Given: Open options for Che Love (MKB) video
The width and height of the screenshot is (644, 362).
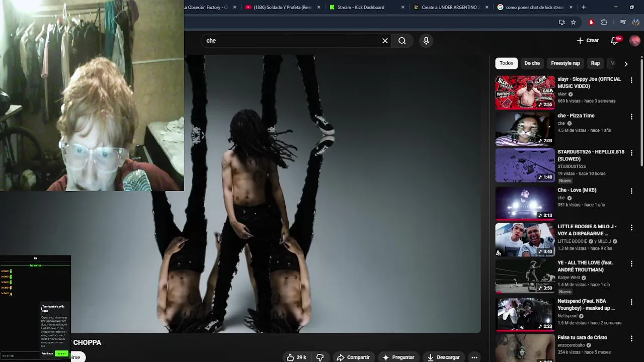Looking at the screenshot, I should pos(631,191).
